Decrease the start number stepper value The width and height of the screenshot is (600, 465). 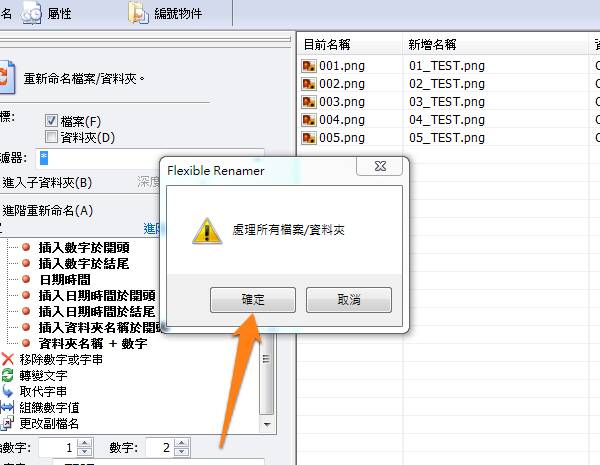(85, 452)
